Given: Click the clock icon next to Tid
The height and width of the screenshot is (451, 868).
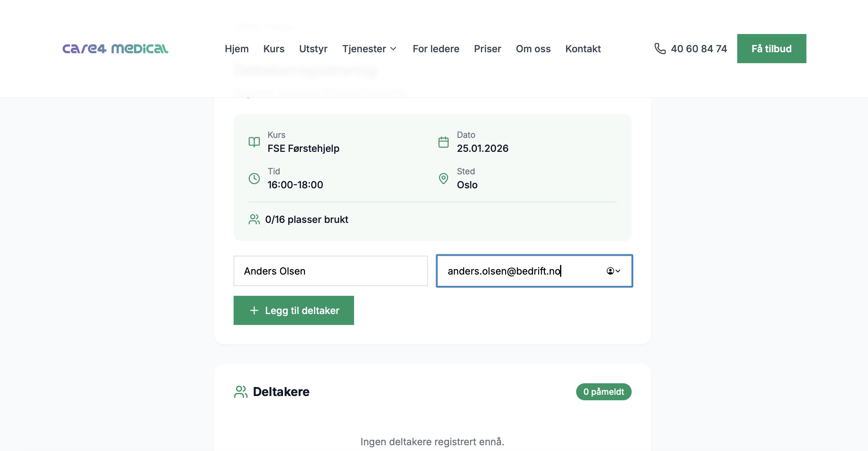Looking at the screenshot, I should (x=254, y=179).
